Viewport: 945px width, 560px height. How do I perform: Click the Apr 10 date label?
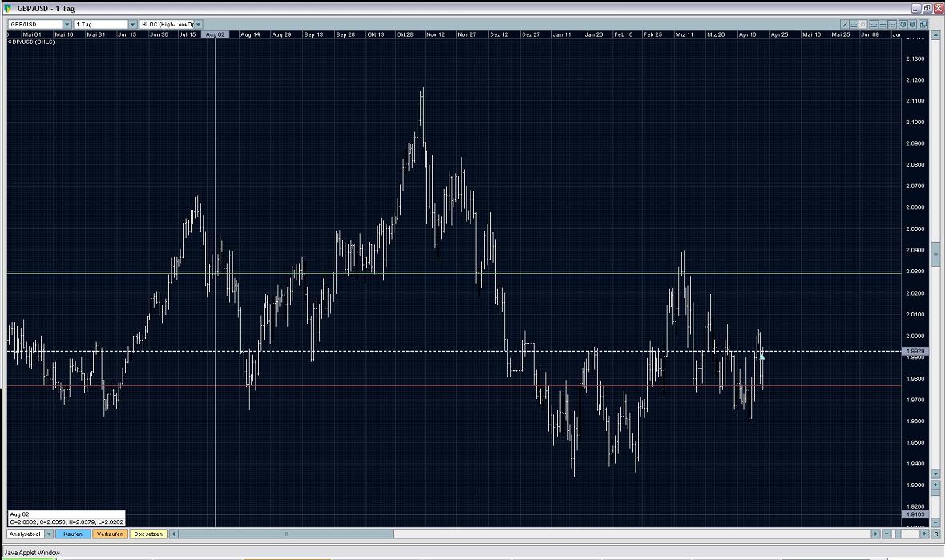click(747, 34)
